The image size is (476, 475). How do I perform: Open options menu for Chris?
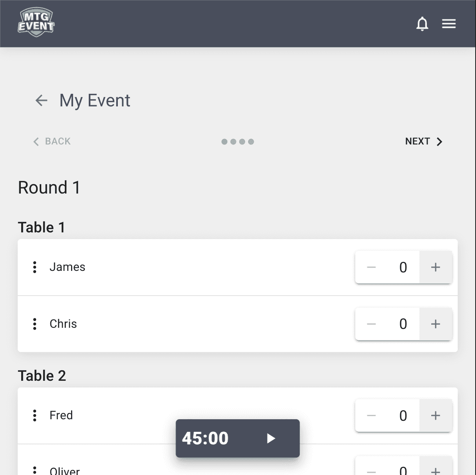[35, 324]
